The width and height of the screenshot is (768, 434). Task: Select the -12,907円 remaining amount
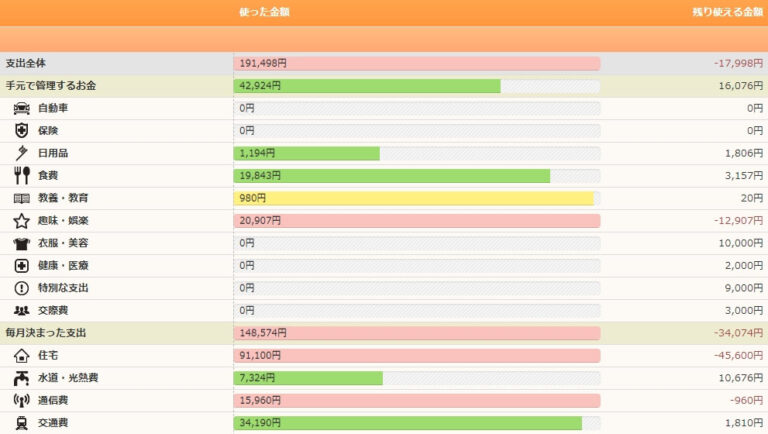click(x=738, y=221)
